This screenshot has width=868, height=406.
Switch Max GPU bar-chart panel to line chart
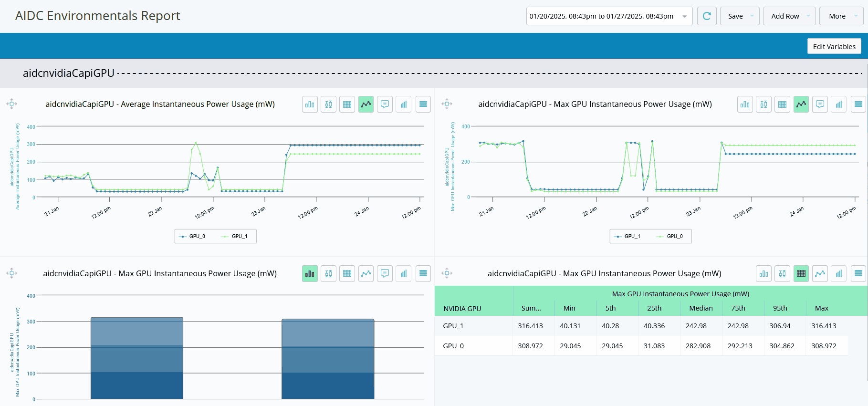[x=366, y=274]
